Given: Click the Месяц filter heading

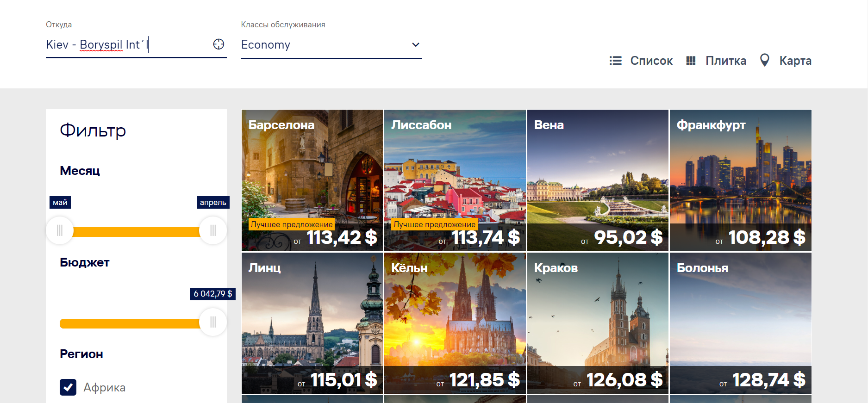Looking at the screenshot, I should 80,171.
